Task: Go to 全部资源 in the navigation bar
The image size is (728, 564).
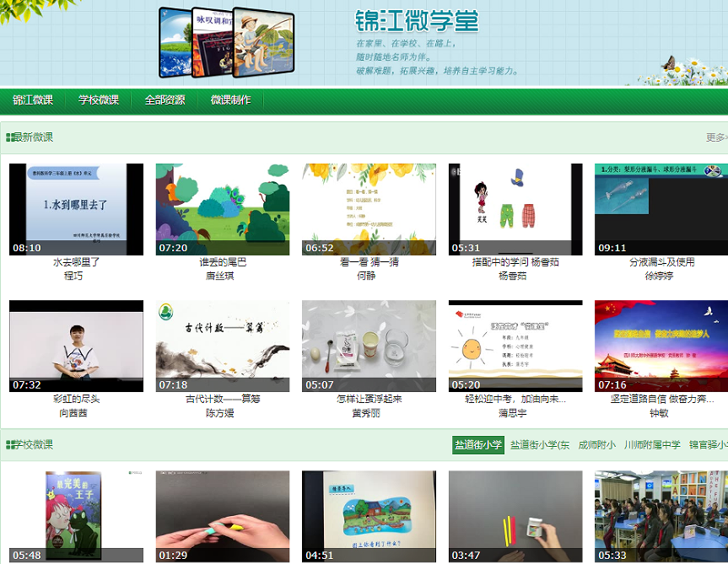Action: click(164, 100)
